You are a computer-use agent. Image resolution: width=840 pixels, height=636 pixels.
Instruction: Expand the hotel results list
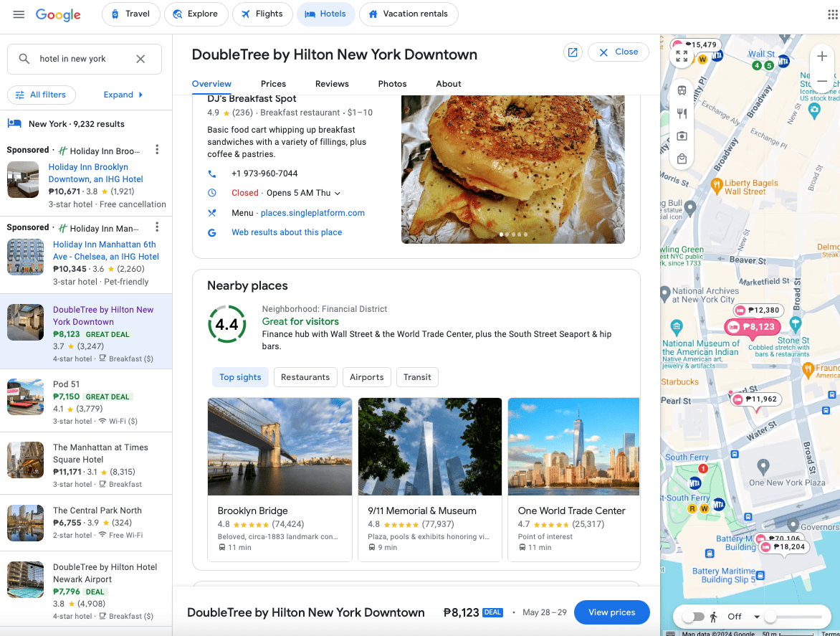(123, 95)
